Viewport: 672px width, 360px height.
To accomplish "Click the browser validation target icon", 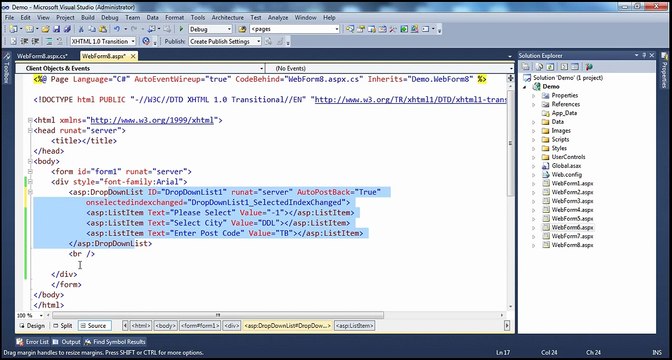I will [146, 41].
